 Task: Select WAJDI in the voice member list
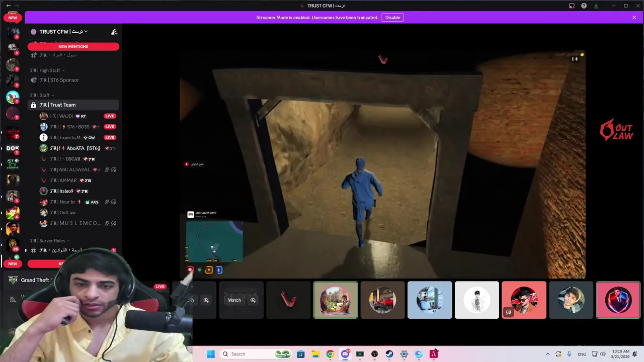pyautogui.click(x=78, y=116)
